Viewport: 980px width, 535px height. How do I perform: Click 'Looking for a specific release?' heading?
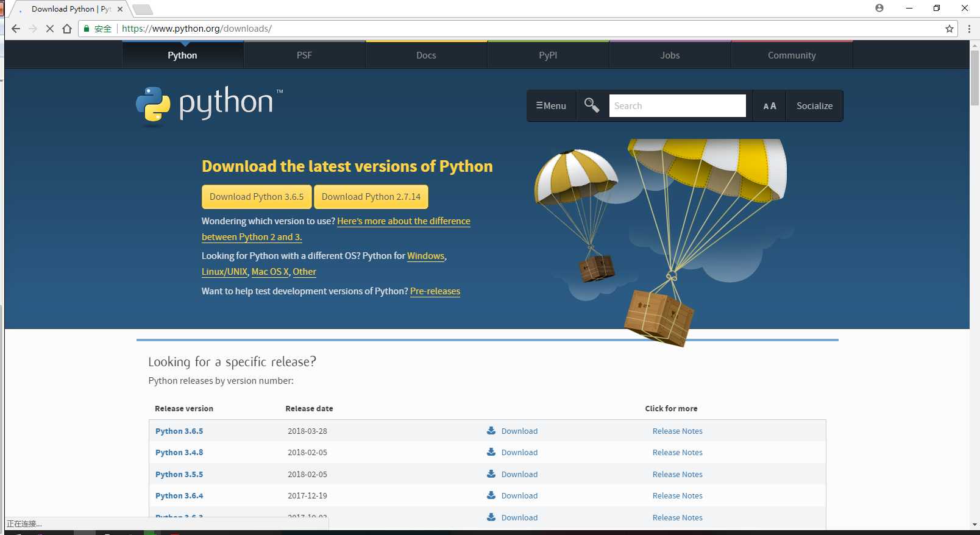(232, 362)
